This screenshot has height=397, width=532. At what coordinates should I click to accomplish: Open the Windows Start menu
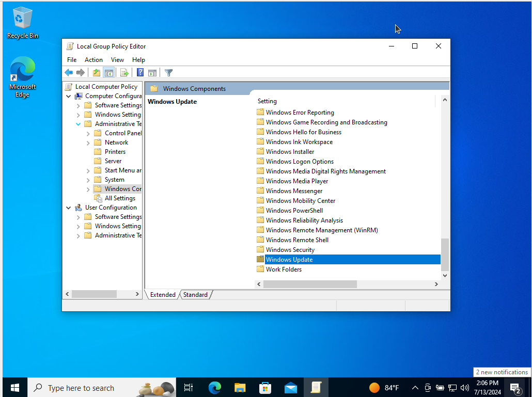pos(15,388)
